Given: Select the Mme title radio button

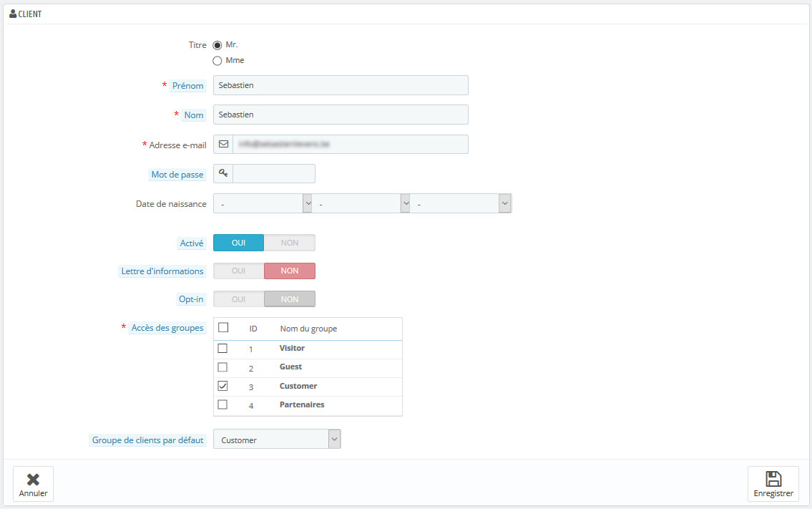Looking at the screenshot, I should click(x=217, y=61).
